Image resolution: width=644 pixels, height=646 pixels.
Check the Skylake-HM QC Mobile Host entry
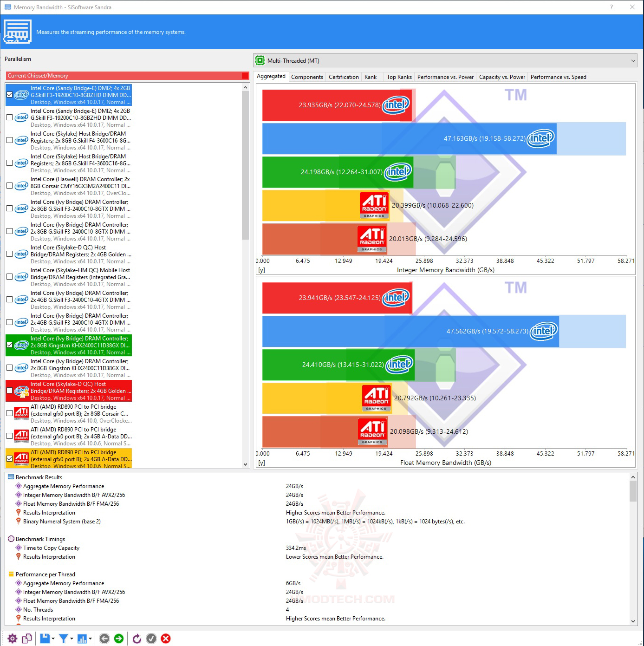pos(9,277)
